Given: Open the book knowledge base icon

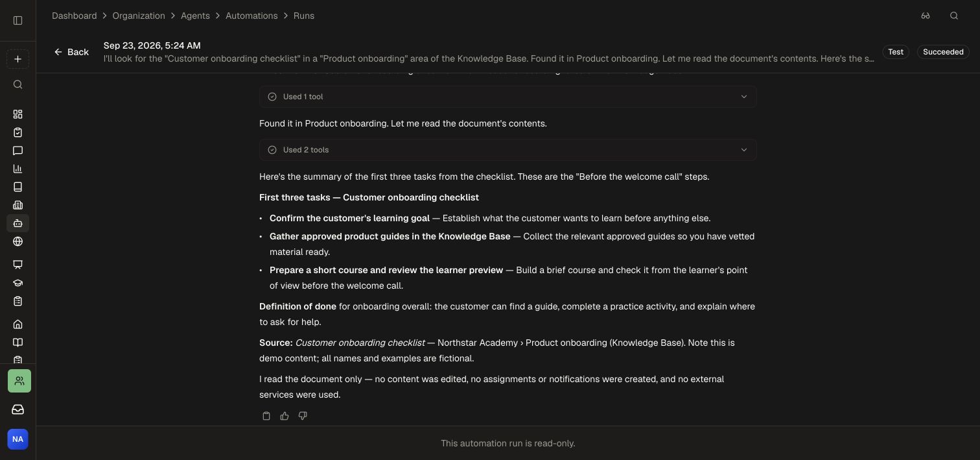Looking at the screenshot, I should [18, 187].
